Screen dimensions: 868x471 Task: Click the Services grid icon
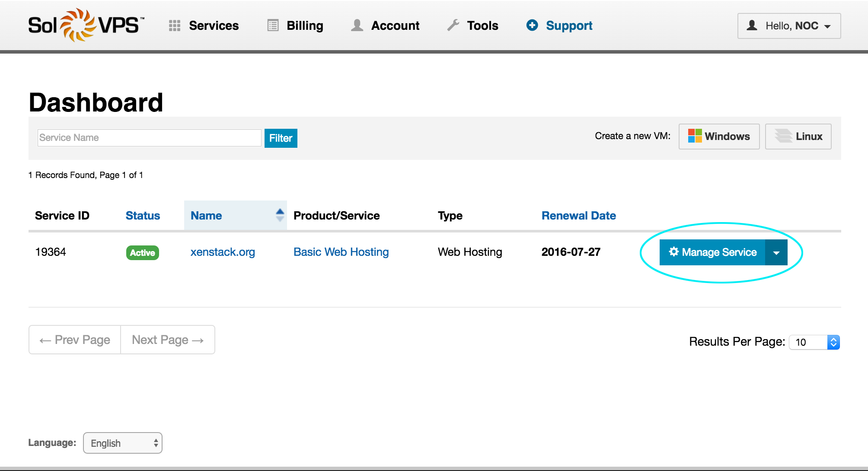pyautogui.click(x=174, y=26)
